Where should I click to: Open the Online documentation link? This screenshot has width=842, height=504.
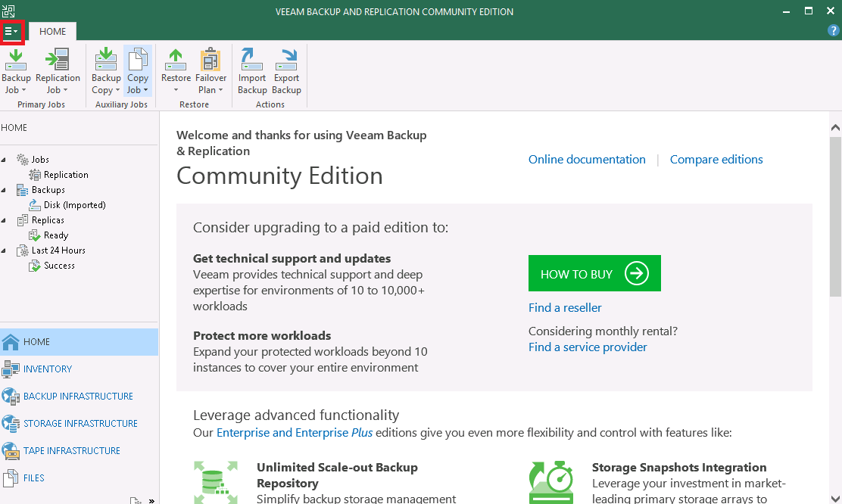587,159
